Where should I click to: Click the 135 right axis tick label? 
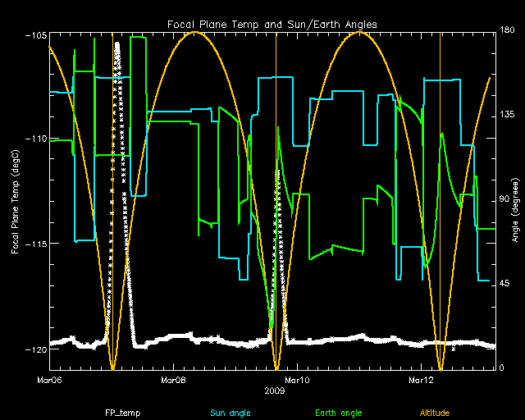[x=507, y=116]
